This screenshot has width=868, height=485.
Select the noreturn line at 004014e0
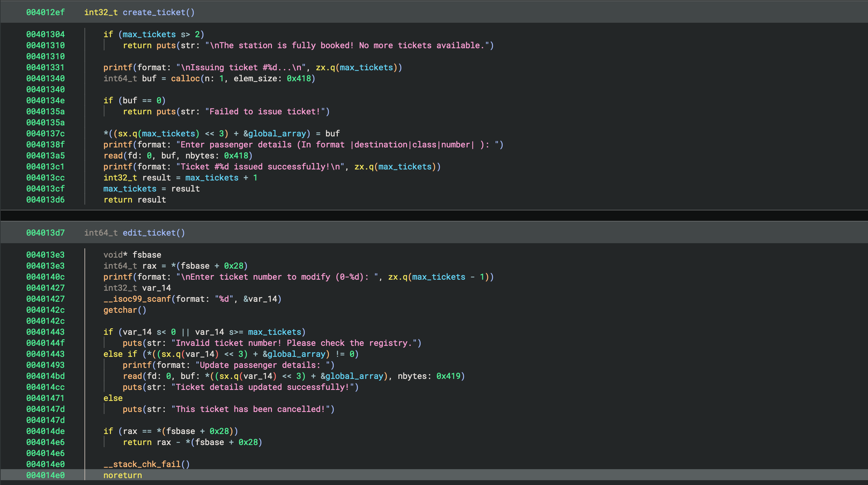pyautogui.click(x=122, y=475)
